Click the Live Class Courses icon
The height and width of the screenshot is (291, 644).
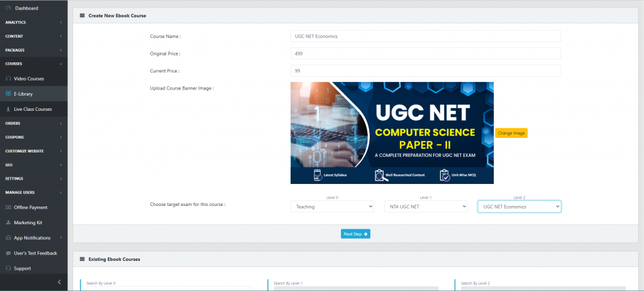point(8,109)
